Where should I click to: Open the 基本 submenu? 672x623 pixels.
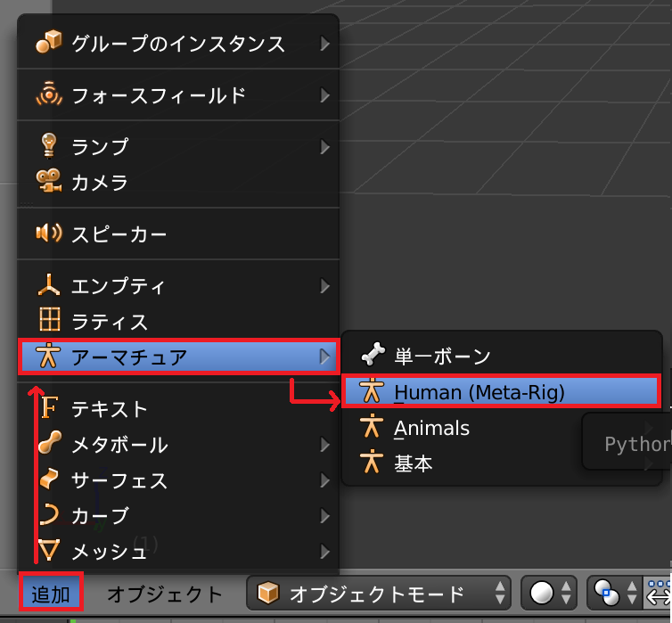pos(502,463)
